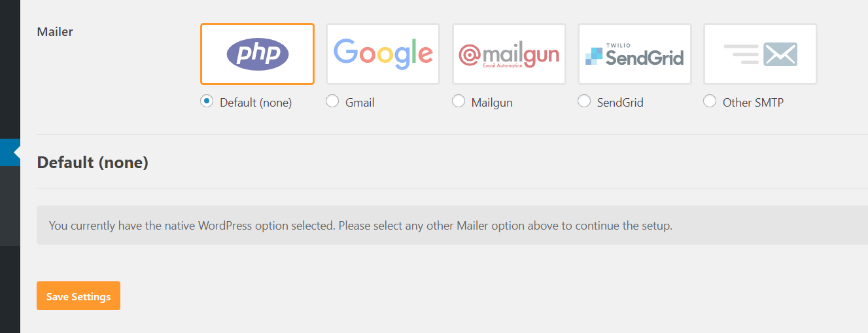Click the Default (none) section heading
The width and height of the screenshot is (868, 333).
coord(93,162)
